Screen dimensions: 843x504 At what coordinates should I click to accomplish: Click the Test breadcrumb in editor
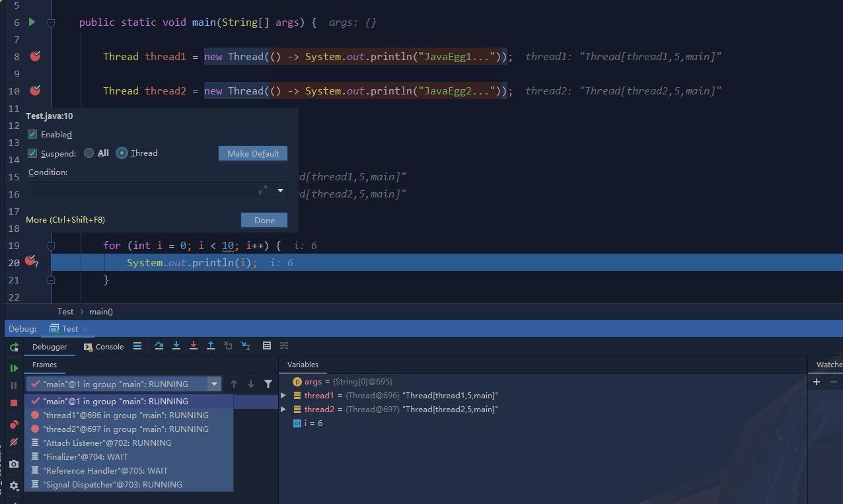point(65,311)
